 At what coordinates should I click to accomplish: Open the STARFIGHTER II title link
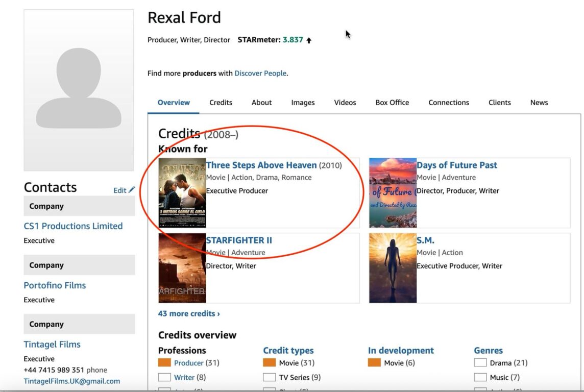tap(239, 240)
